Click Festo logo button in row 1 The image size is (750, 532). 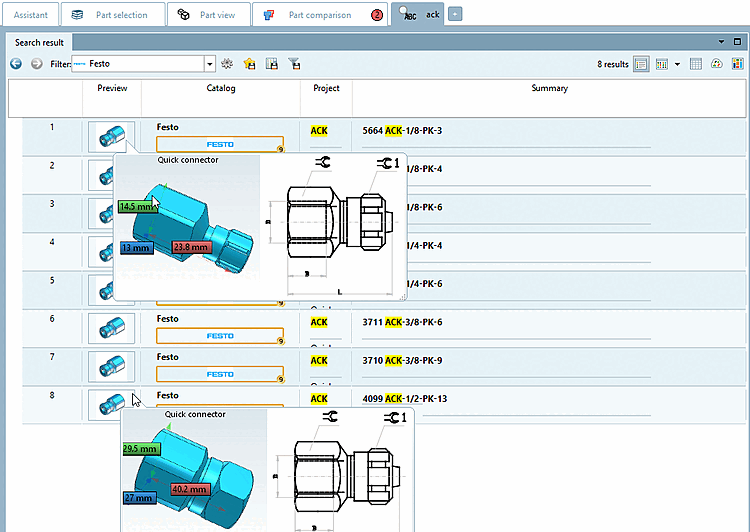coord(220,144)
